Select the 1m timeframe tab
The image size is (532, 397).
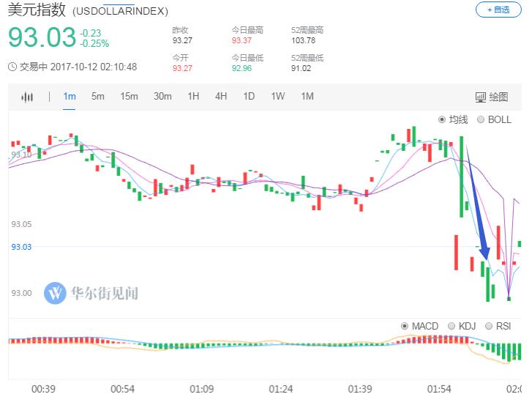[70, 97]
